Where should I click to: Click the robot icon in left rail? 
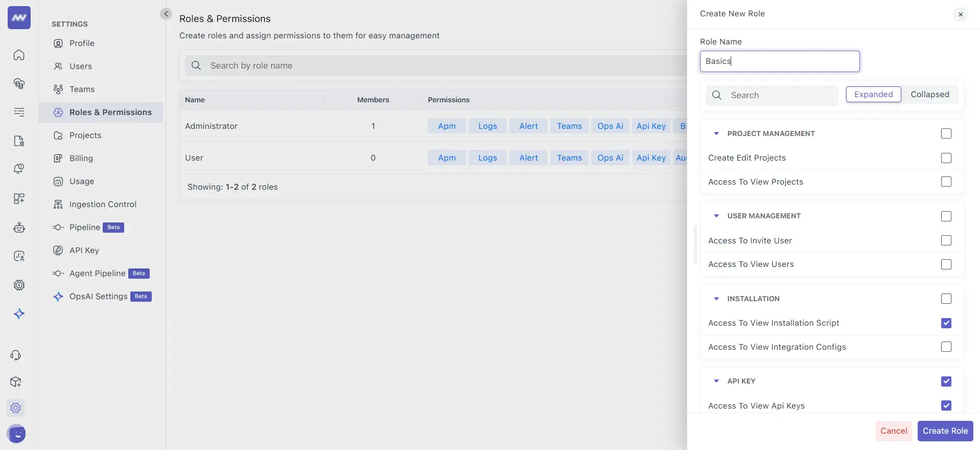point(19,228)
